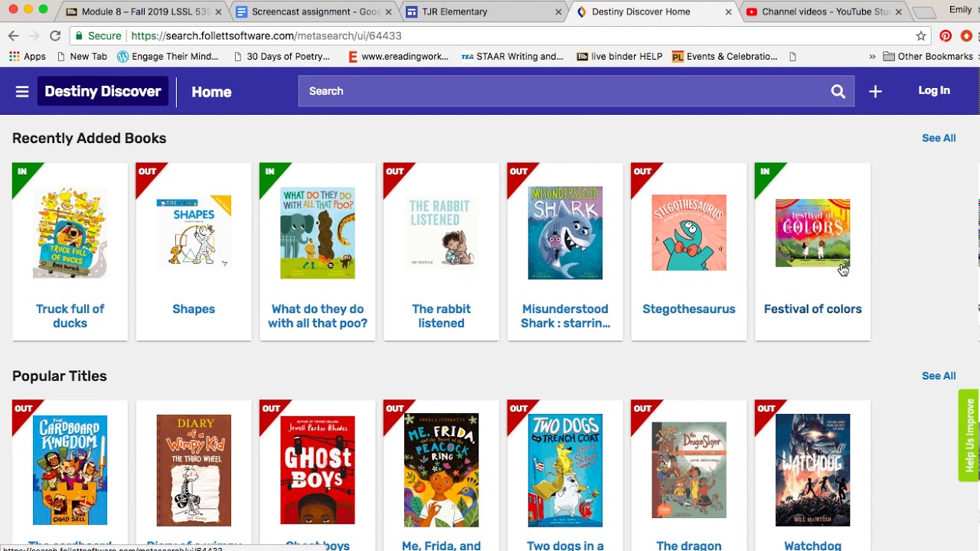
Task: Click the plus icon beside search
Action: 875,92
